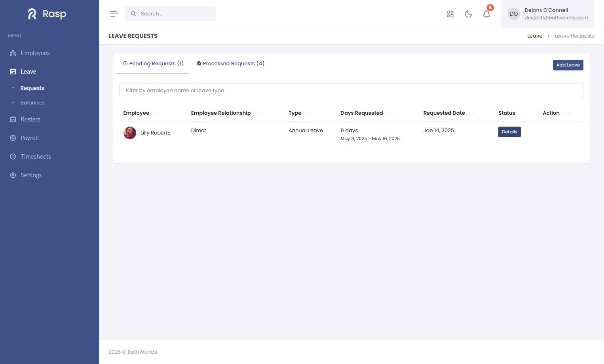Collapse the Leave menu section
The height and width of the screenshot is (364, 604).
coord(28,72)
